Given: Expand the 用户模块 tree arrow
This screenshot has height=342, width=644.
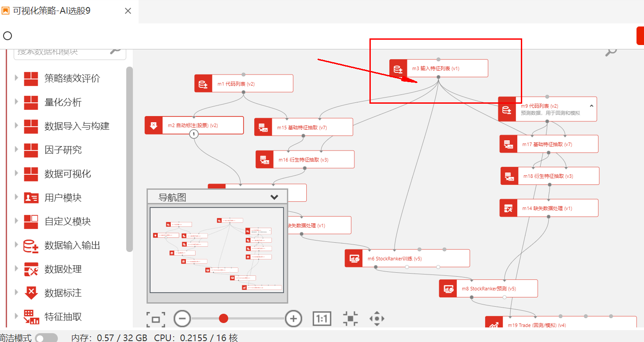Looking at the screenshot, I should tap(16, 197).
